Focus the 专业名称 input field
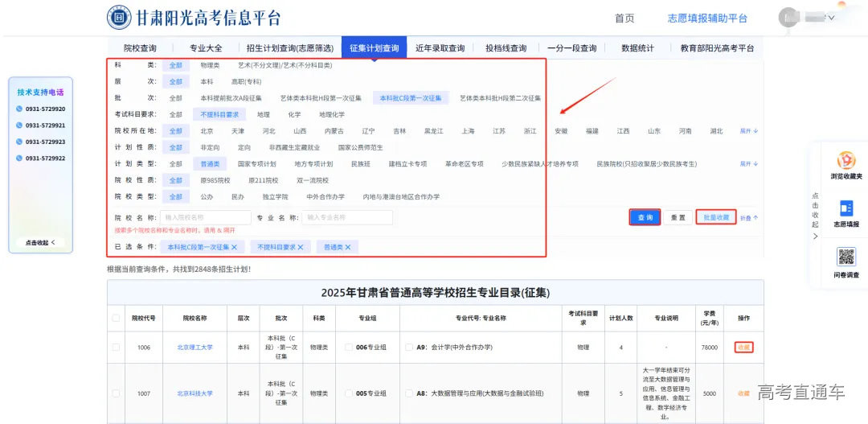868x424 pixels. [347, 217]
